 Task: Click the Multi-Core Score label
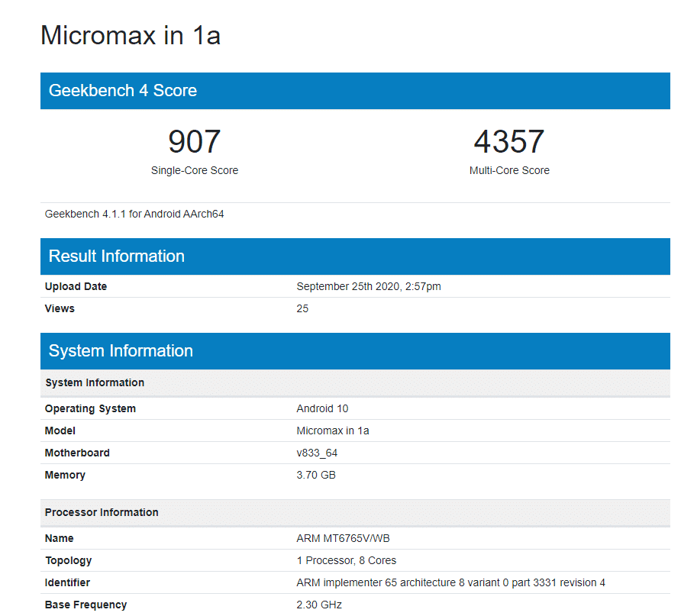(x=509, y=170)
